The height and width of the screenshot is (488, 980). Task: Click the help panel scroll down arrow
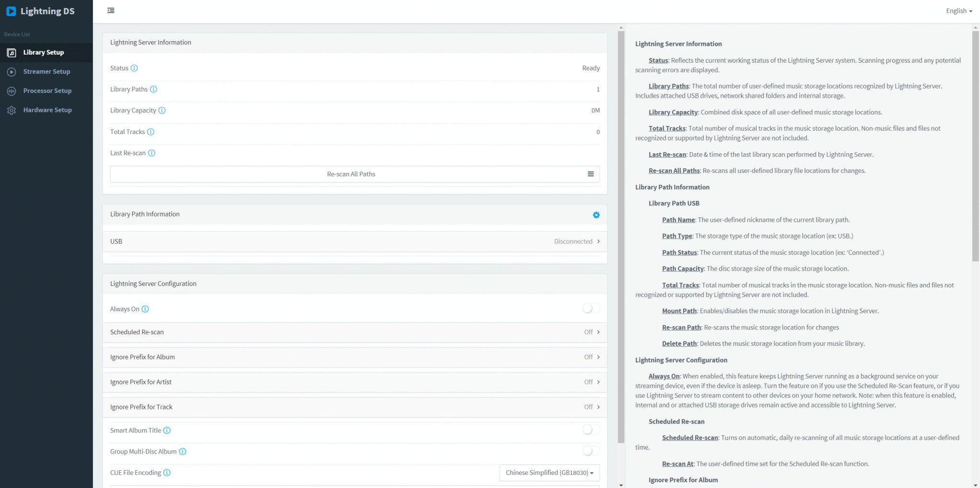[x=976, y=485]
